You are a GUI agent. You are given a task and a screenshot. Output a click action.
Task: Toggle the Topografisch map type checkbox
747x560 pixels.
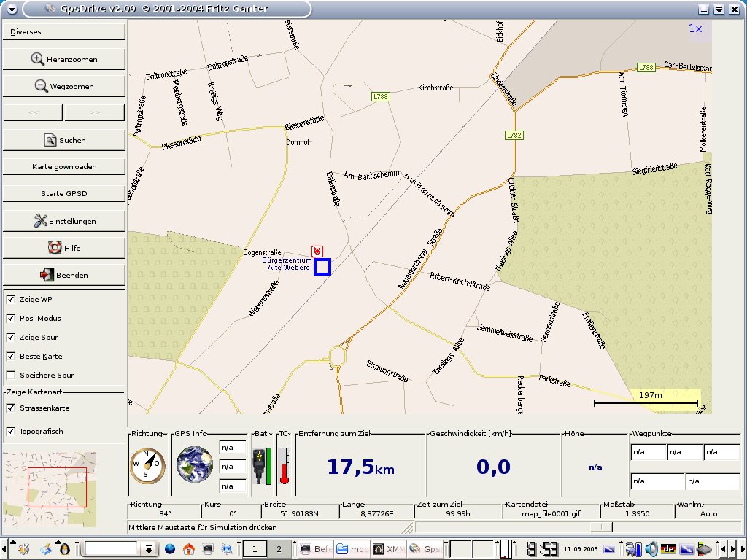click(x=10, y=431)
